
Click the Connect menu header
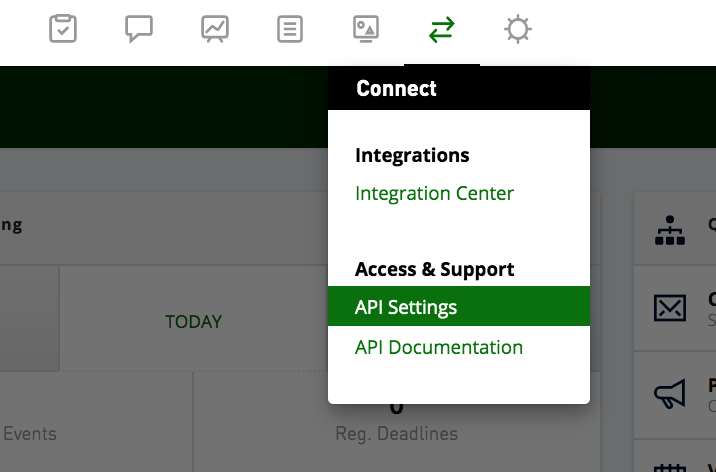click(458, 88)
